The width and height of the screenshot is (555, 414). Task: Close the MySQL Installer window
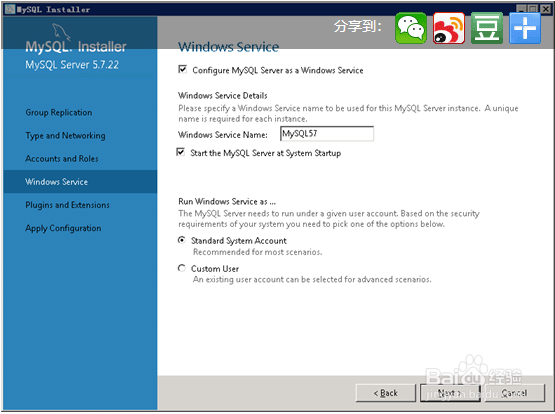click(x=546, y=9)
